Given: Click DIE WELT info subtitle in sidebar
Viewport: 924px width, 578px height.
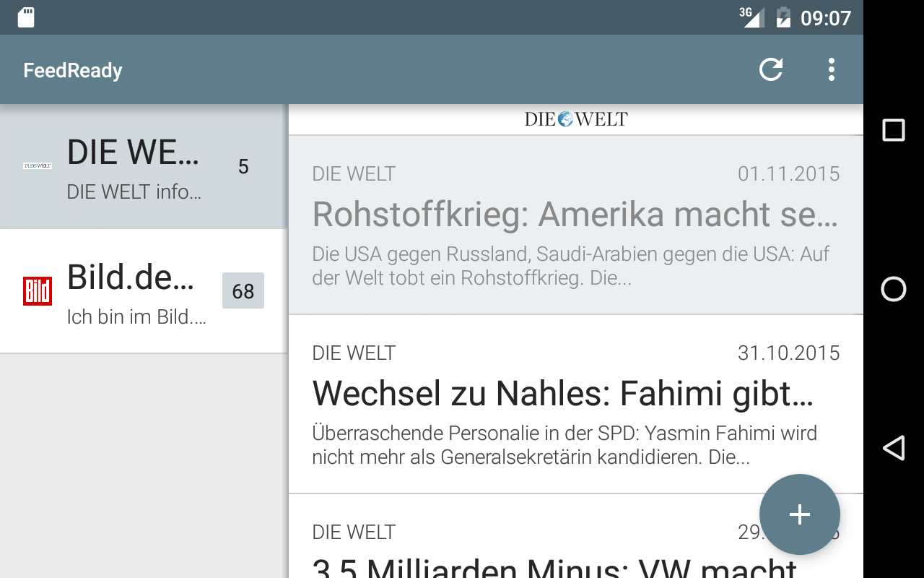Looking at the screenshot, I should (134, 192).
